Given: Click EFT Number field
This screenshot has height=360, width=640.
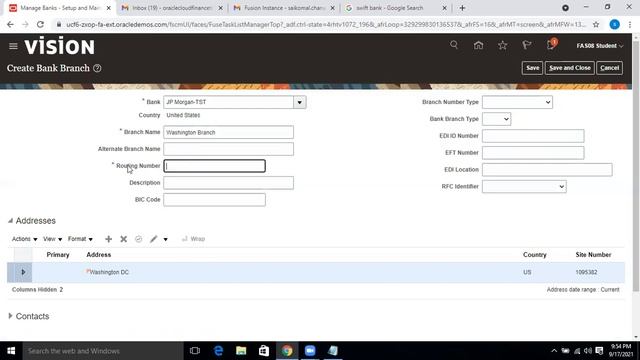Looking at the screenshot, I should click(533, 153).
